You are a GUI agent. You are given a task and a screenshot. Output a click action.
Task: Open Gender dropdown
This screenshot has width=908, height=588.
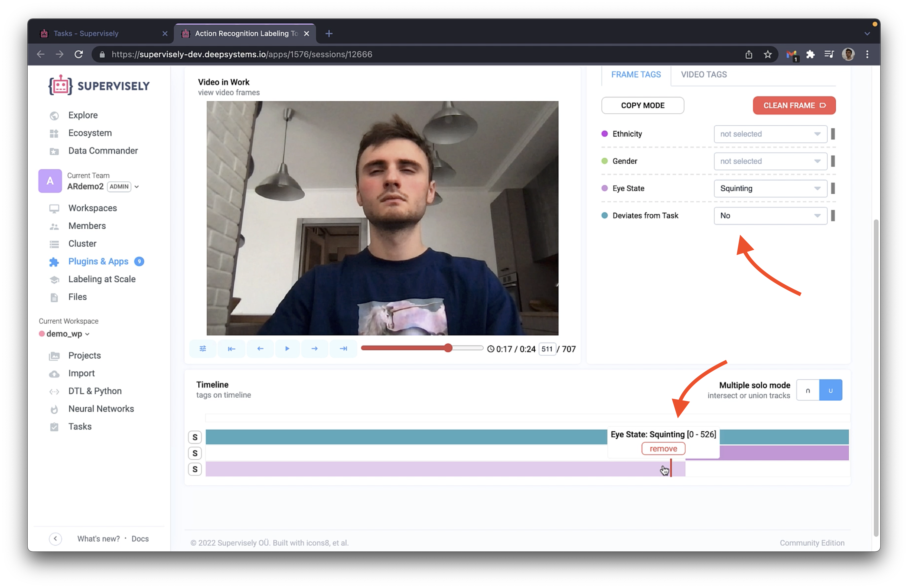pos(770,161)
